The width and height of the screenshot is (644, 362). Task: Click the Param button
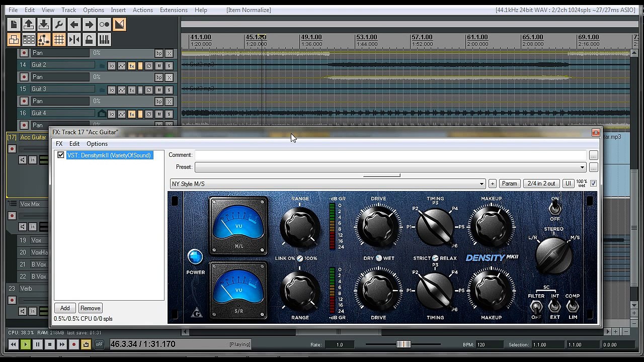(510, 184)
